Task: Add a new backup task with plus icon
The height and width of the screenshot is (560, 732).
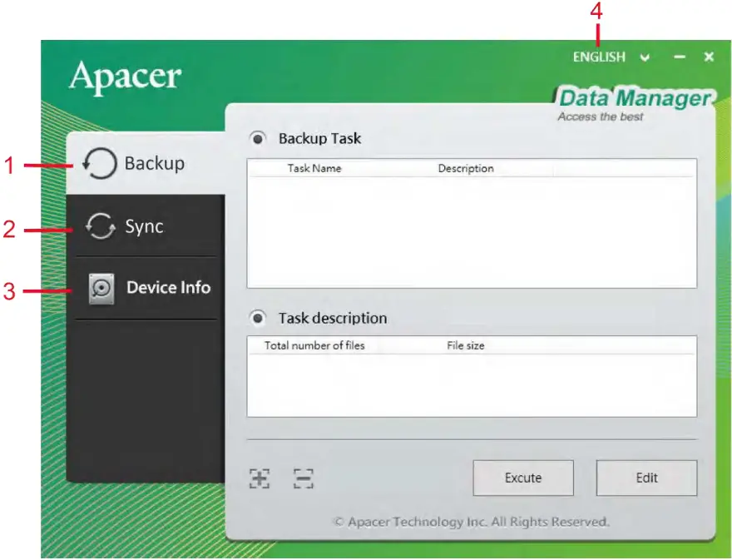Action: click(260, 478)
